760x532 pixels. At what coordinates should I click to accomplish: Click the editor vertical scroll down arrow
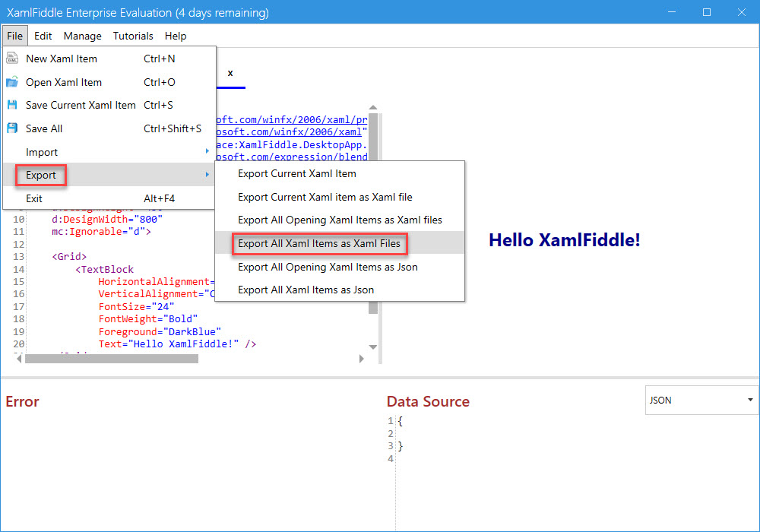[x=372, y=347]
